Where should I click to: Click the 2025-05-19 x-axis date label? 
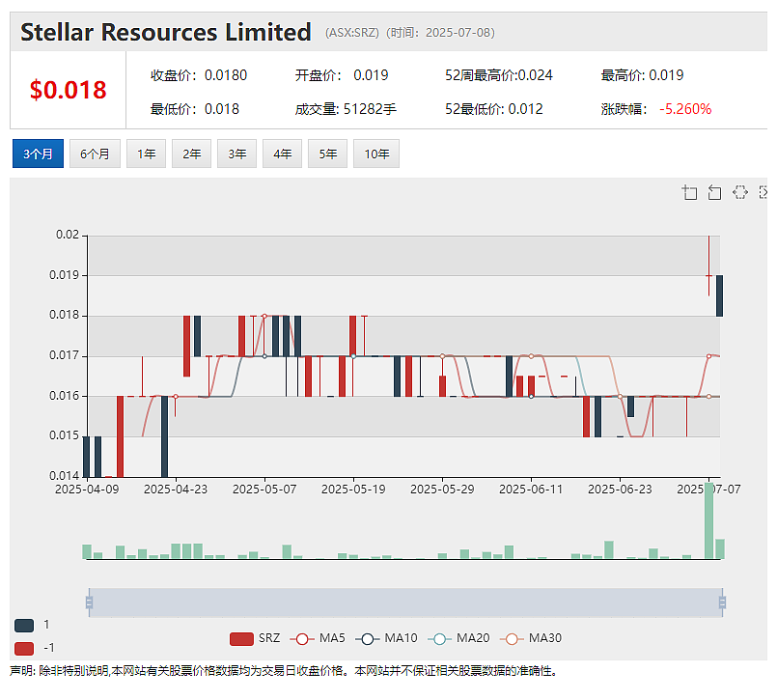click(353, 490)
